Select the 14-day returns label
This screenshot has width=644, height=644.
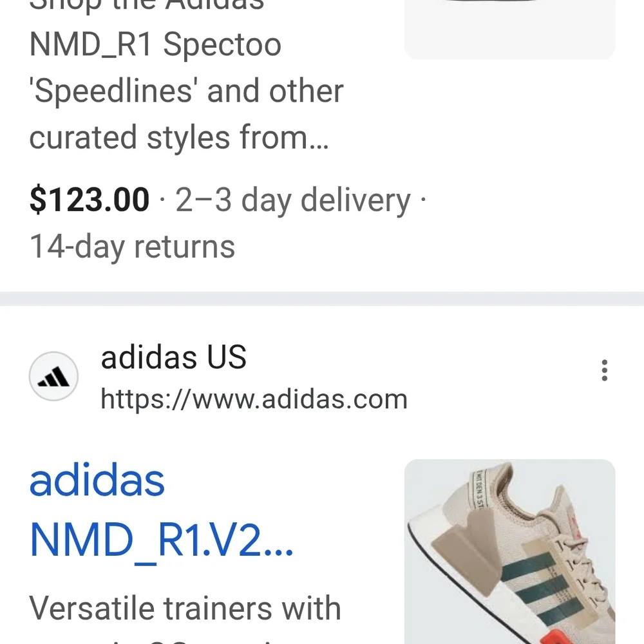(131, 246)
